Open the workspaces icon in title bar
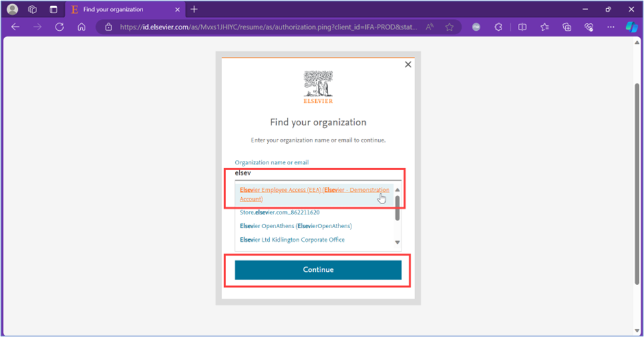Viewport: 644px width, 337px height. point(32,9)
